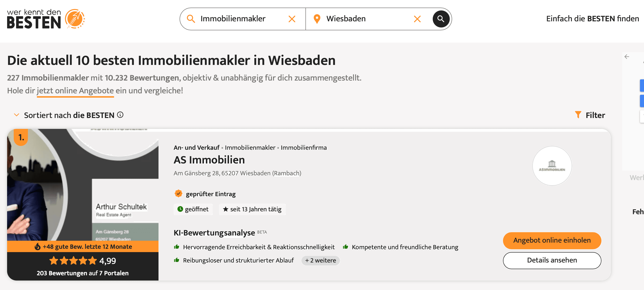
Task: Click the geprüfter Eintrag badge icon
Action: point(178,193)
